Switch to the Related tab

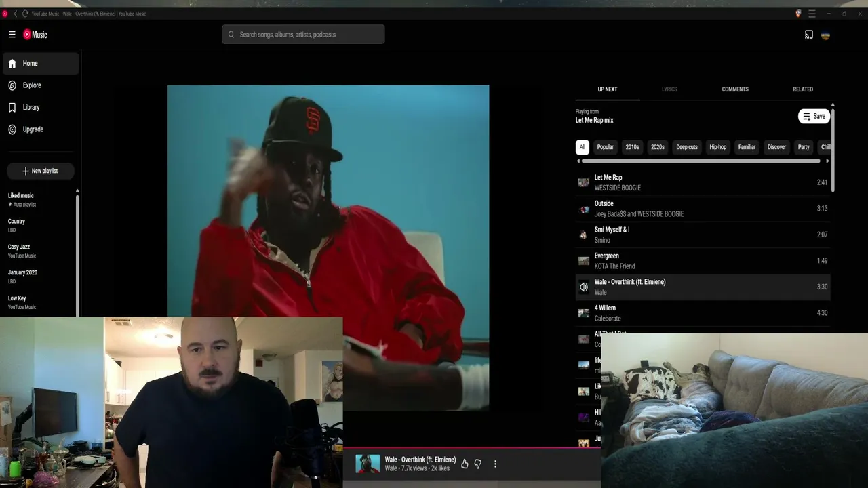coord(803,89)
